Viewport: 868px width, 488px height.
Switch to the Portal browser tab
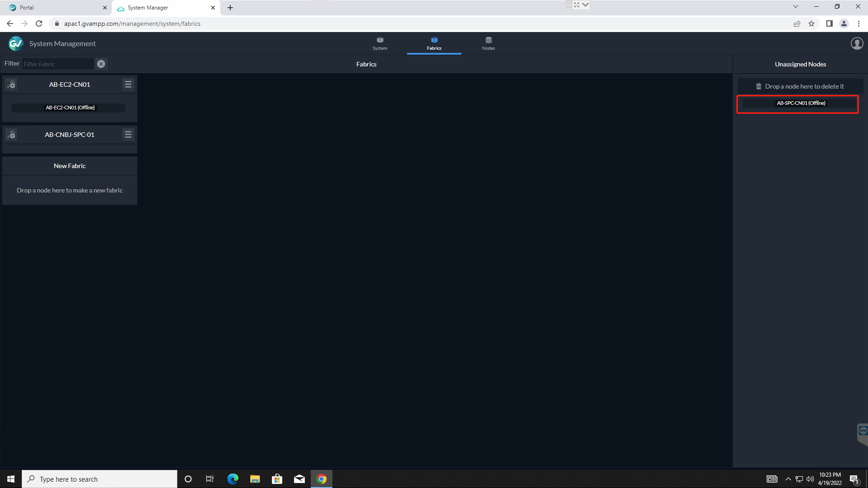click(56, 8)
